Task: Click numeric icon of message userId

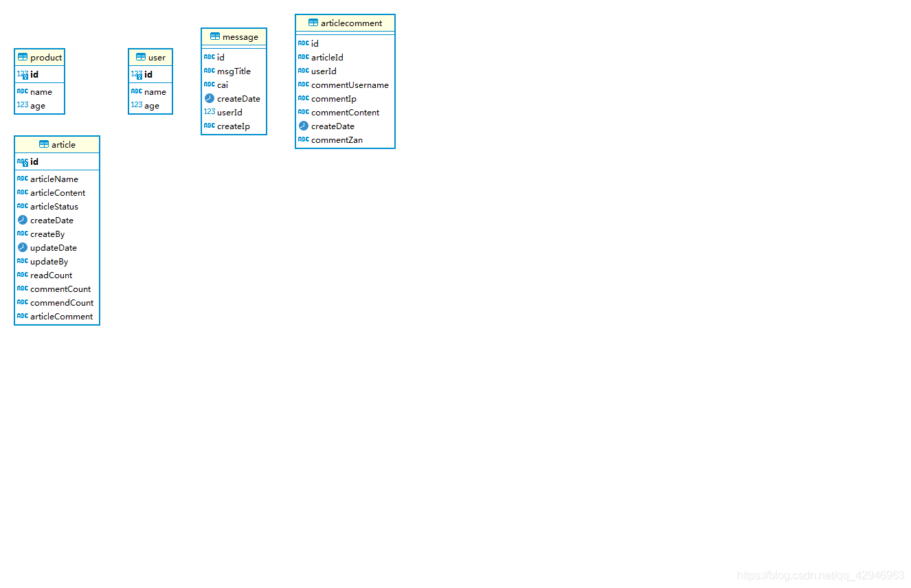Action: [x=210, y=112]
